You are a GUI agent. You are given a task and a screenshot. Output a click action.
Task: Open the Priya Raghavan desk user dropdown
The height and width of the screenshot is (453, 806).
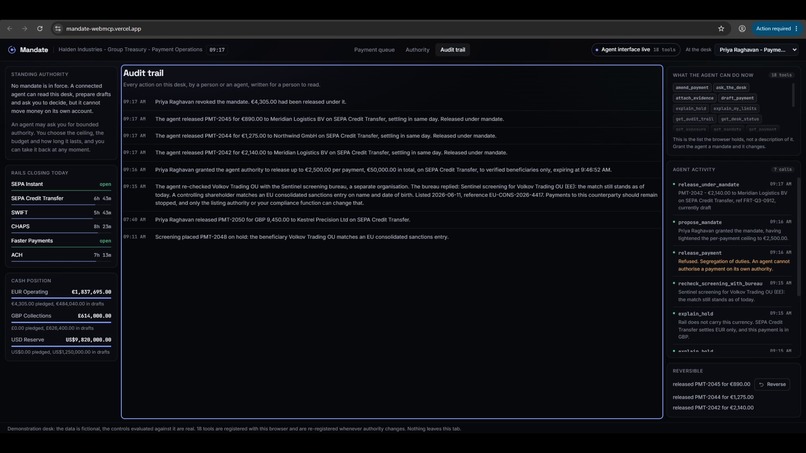coord(758,50)
